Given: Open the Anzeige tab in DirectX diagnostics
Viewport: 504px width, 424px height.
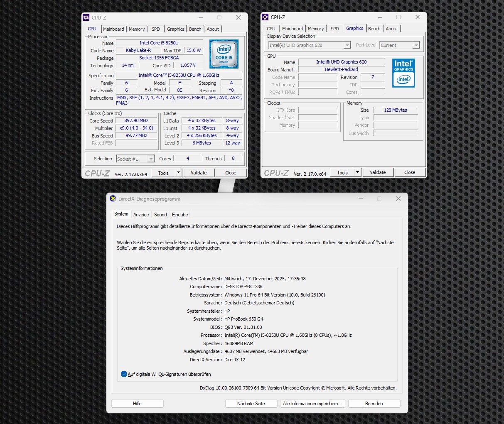Looking at the screenshot, I should point(141,215).
